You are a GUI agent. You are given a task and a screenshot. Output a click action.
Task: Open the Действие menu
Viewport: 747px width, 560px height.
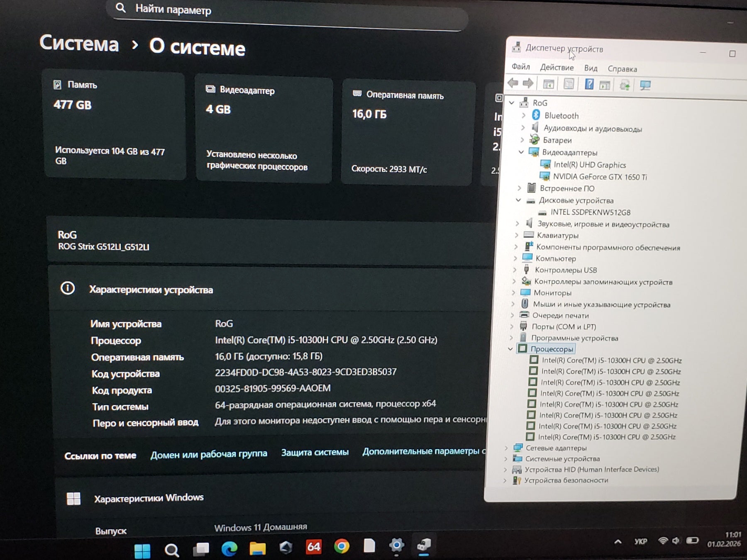click(x=557, y=67)
